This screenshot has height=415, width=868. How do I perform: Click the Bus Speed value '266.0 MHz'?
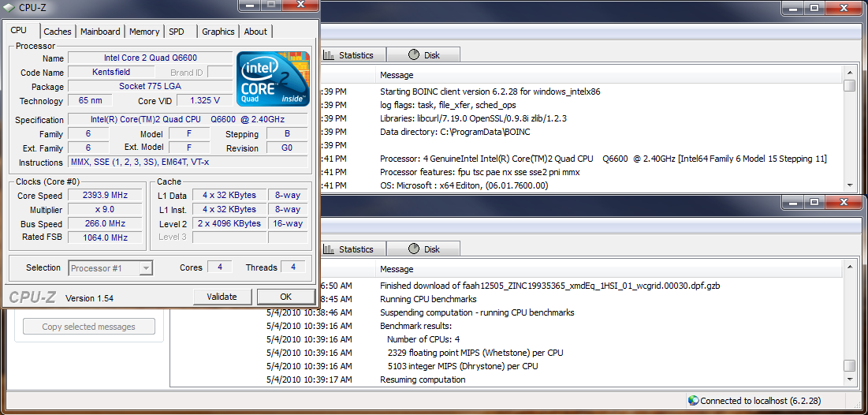tap(105, 224)
